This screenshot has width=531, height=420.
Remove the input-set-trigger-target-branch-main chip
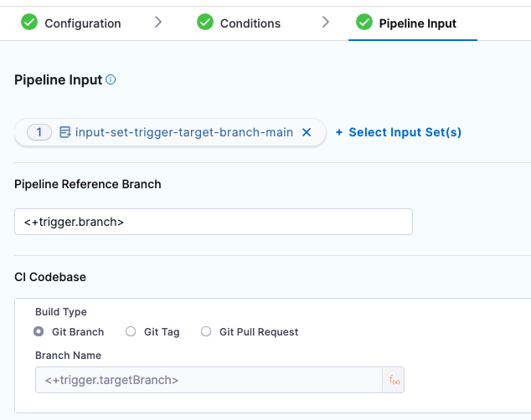(x=307, y=132)
